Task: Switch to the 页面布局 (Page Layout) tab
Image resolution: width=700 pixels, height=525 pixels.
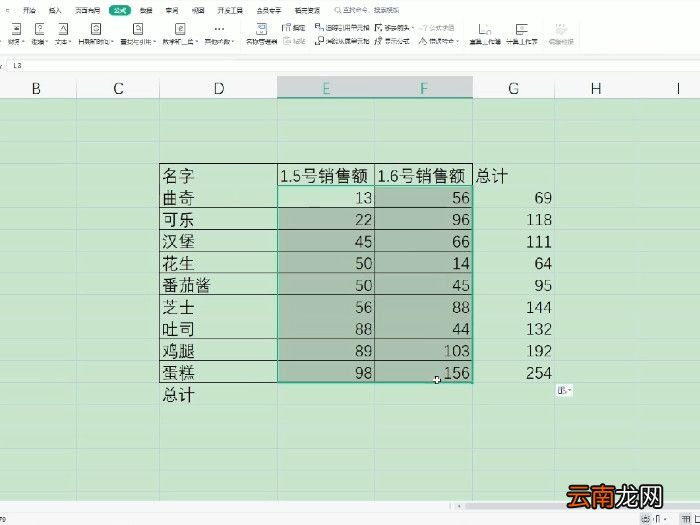Action: pos(88,10)
